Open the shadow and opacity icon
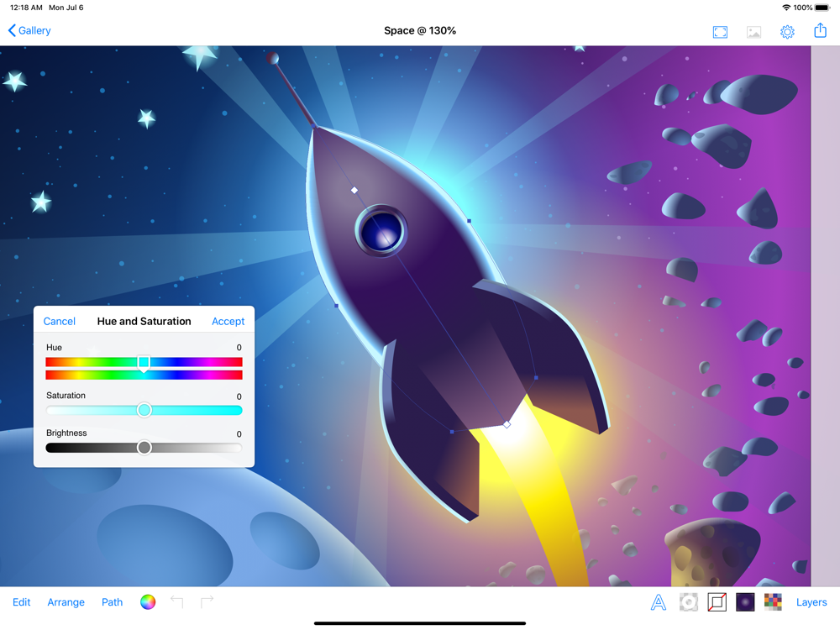Image resolution: width=840 pixels, height=630 pixels. pos(689,602)
